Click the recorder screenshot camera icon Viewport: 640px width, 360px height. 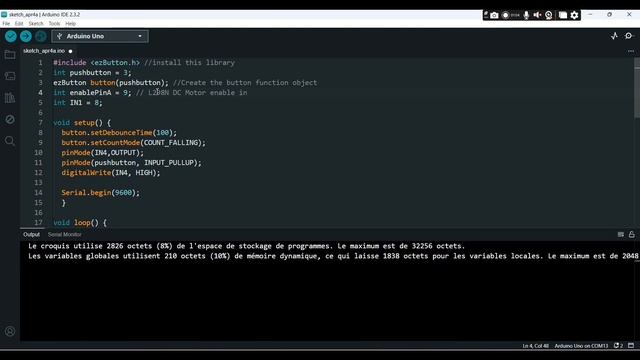click(x=494, y=15)
